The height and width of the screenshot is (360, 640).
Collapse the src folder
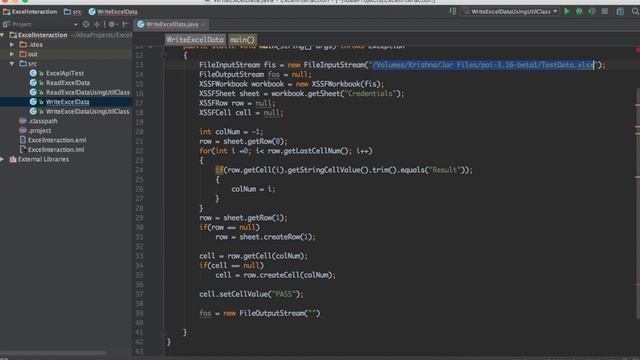point(12,64)
